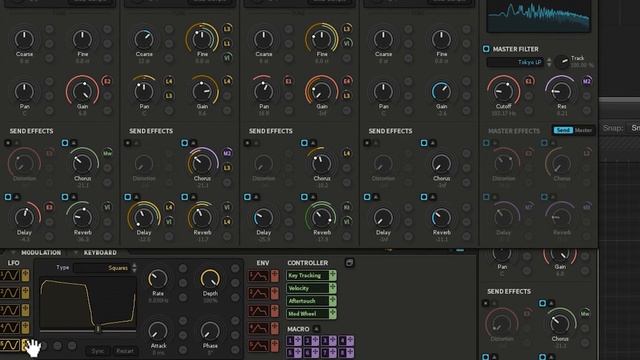Switch to the KEYBOARD tab
The width and height of the screenshot is (640, 360).
[x=100, y=253]
